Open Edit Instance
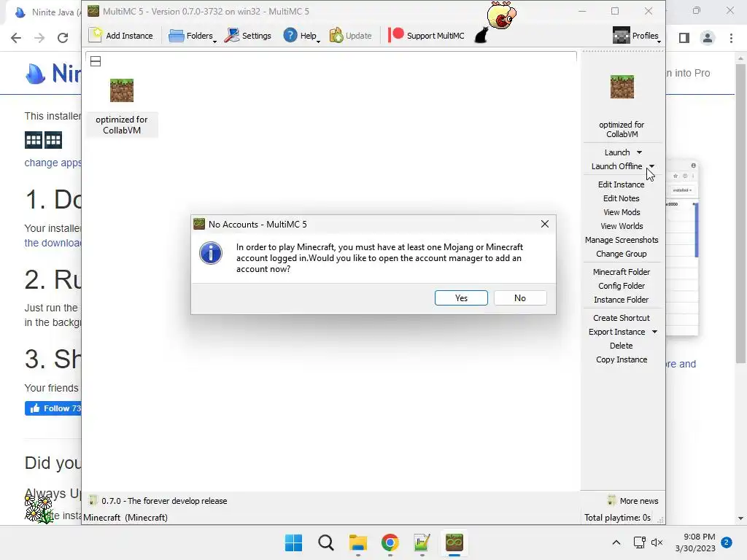 (622, 184)
